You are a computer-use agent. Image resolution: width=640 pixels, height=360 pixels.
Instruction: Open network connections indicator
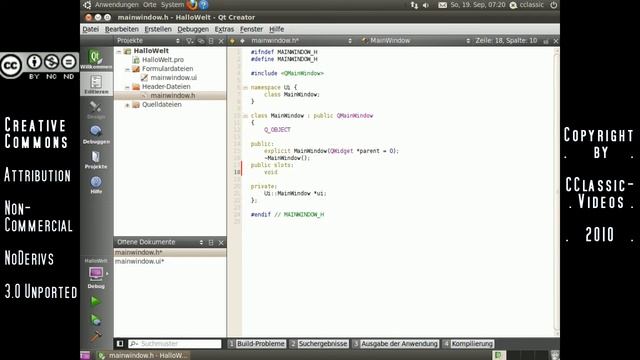click(x=414, y=5)
